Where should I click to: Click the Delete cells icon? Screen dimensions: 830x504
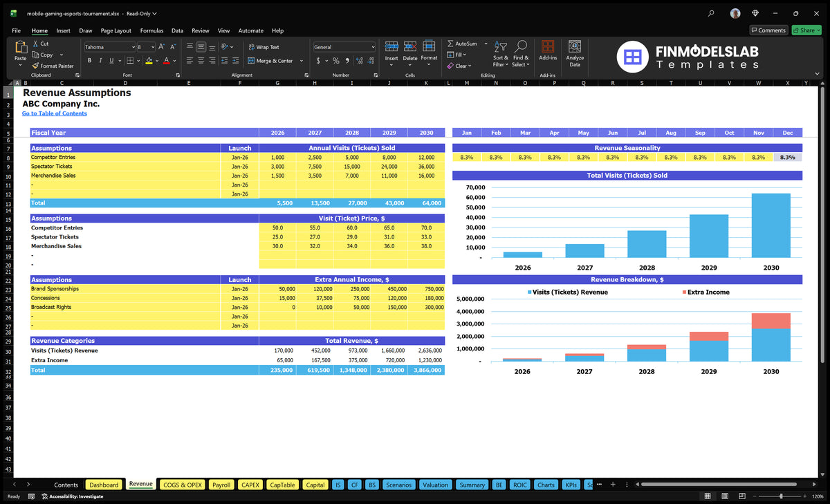click(410, 46)
